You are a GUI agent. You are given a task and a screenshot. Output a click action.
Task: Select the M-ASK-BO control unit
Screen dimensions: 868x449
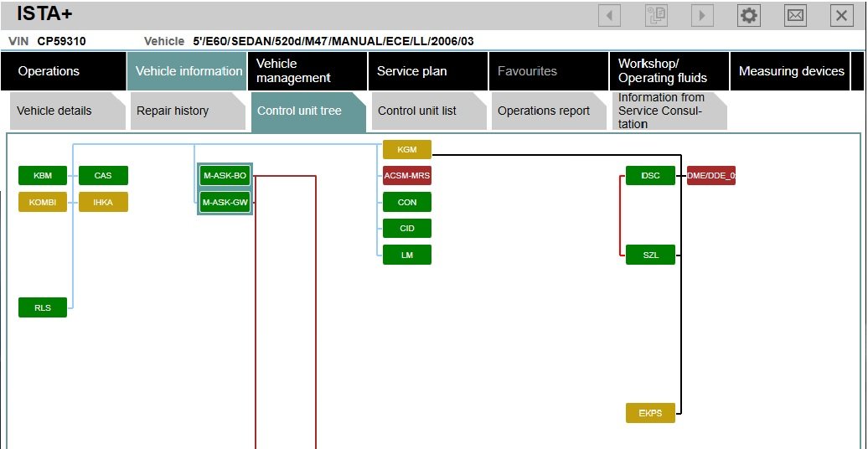tap(225, 176)
